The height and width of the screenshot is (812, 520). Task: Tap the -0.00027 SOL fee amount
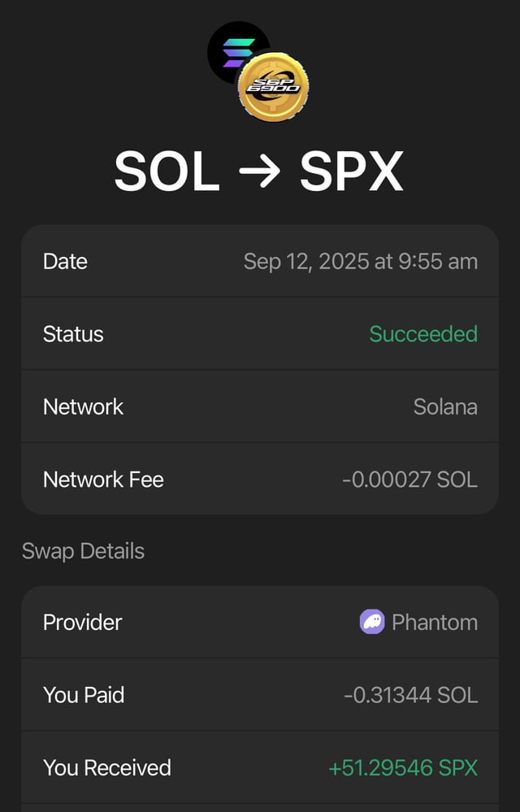pyautogui.click(x=409, y=480)
